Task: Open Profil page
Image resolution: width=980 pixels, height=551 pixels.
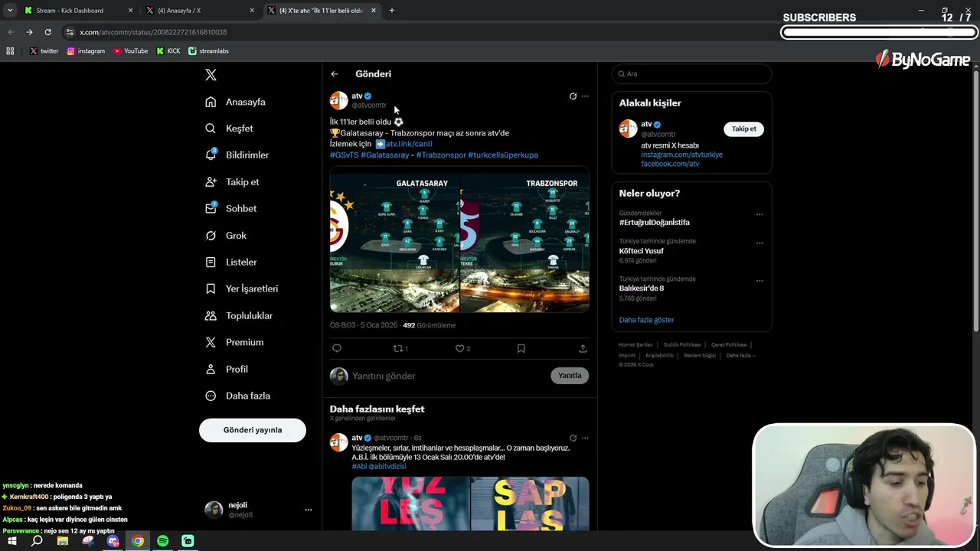Action: pyautogui.click(x=227, y=369)
